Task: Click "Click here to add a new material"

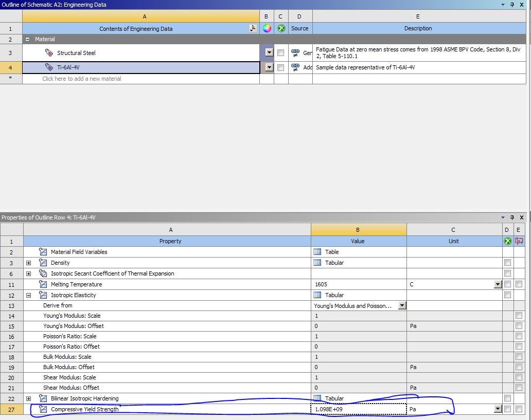Action: (82, 79)
